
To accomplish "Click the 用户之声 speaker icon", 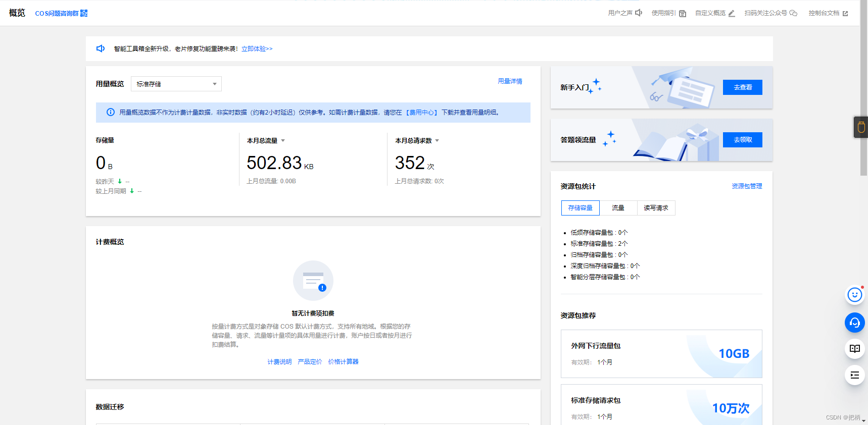I will tap(639, 13).
